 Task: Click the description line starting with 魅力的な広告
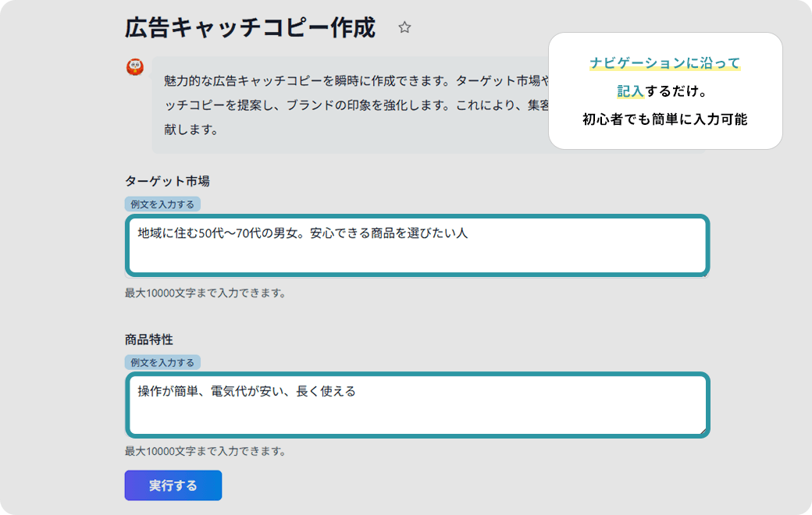pos(356,80)
